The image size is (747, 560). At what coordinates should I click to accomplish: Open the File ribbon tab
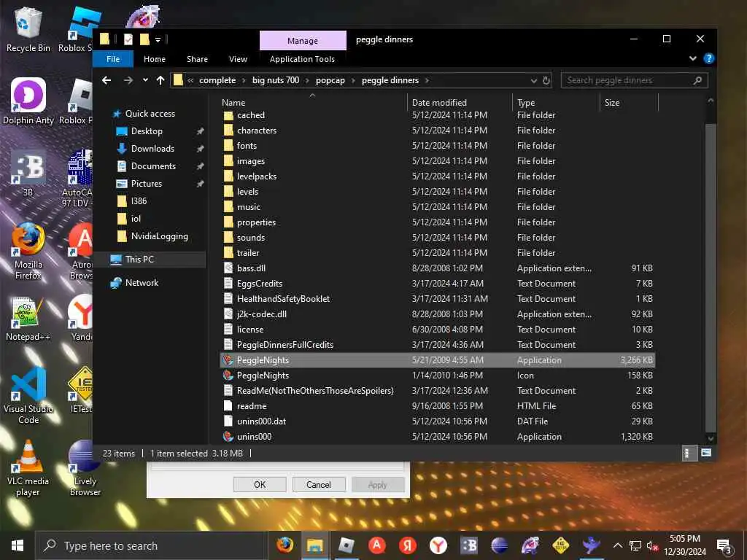coord(113,59)
